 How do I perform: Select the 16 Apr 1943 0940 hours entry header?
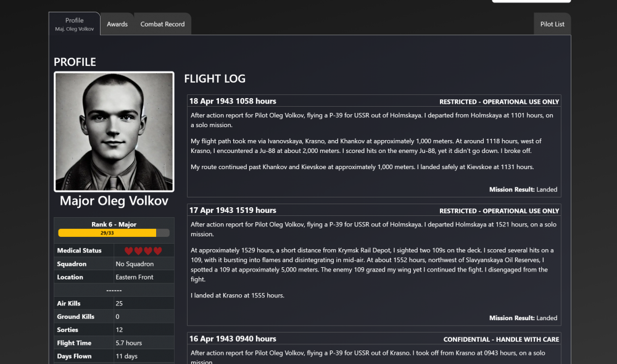point(233,339)
